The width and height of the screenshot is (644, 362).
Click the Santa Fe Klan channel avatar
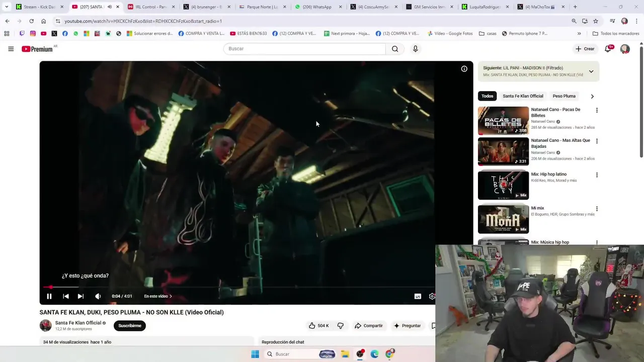[46, 325]
